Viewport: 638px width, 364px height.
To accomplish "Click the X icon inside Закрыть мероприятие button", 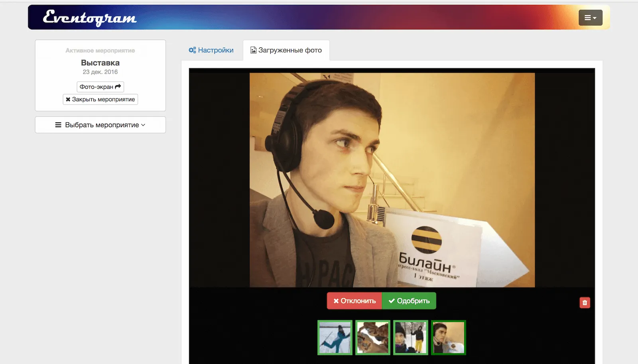I will [x=67, y=99].
